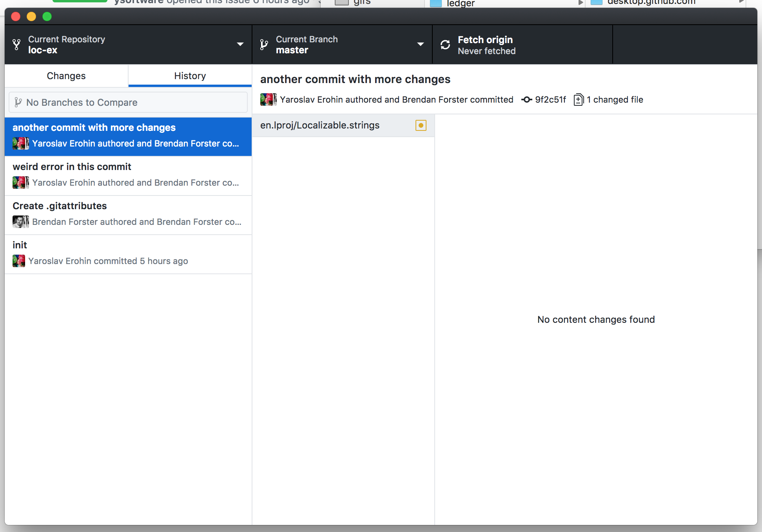Switch to the Changes tab

[66, 76]
